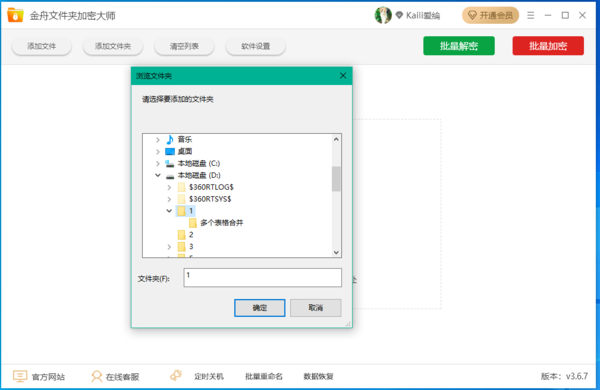This screenshot has height=390, width=600.
Task: Click the 添加文件 toolbar button
Action: click(x=41, y=46)
